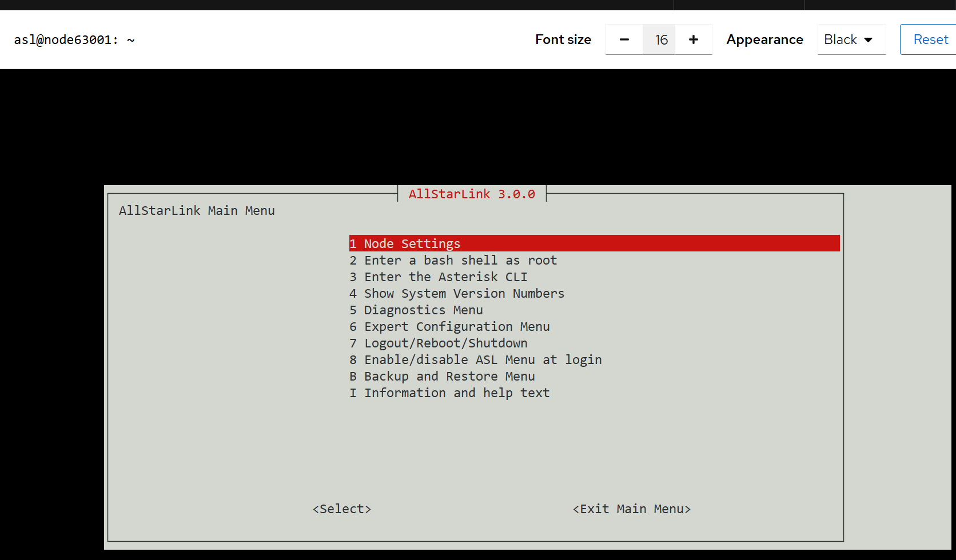The image size is (956, 560).
Task: Select Node Settings menu entry
Action: (412, 243)
